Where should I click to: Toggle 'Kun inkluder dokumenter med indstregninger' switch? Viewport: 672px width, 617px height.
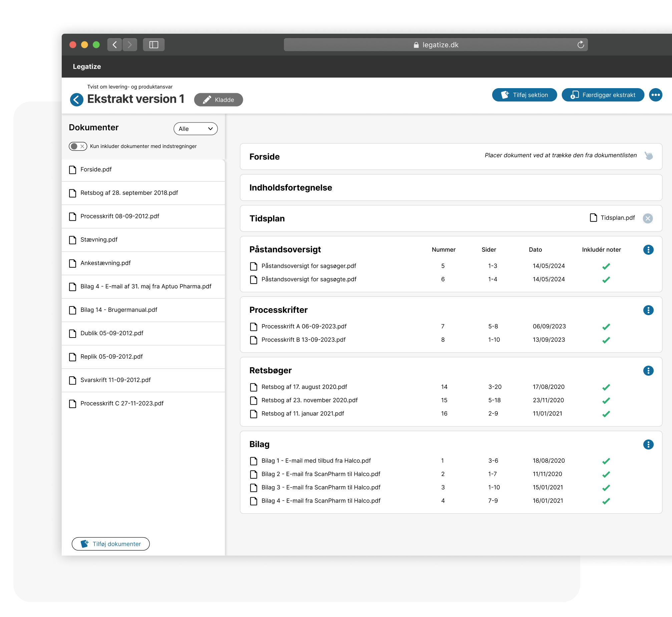pos(78,146)
